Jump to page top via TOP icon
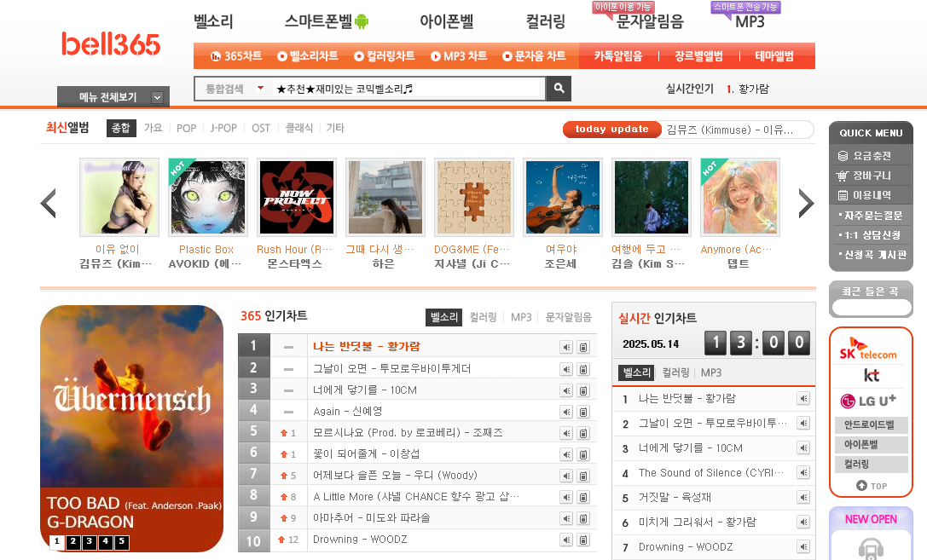927x560 pixels. point(872,486)
